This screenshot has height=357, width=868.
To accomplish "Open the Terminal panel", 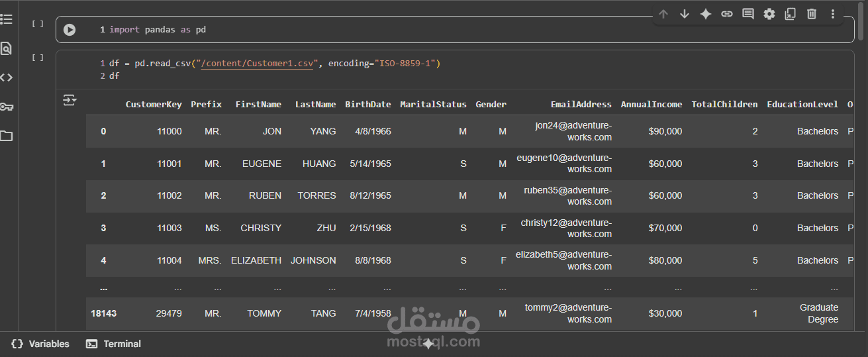I will [x=114, y=344].
